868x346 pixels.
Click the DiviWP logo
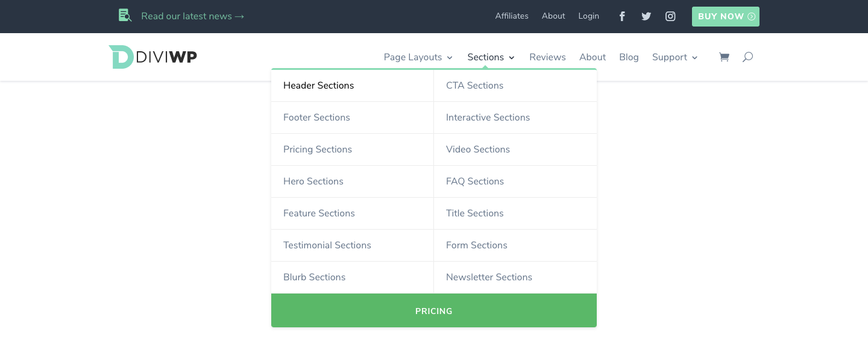(153, 57)
